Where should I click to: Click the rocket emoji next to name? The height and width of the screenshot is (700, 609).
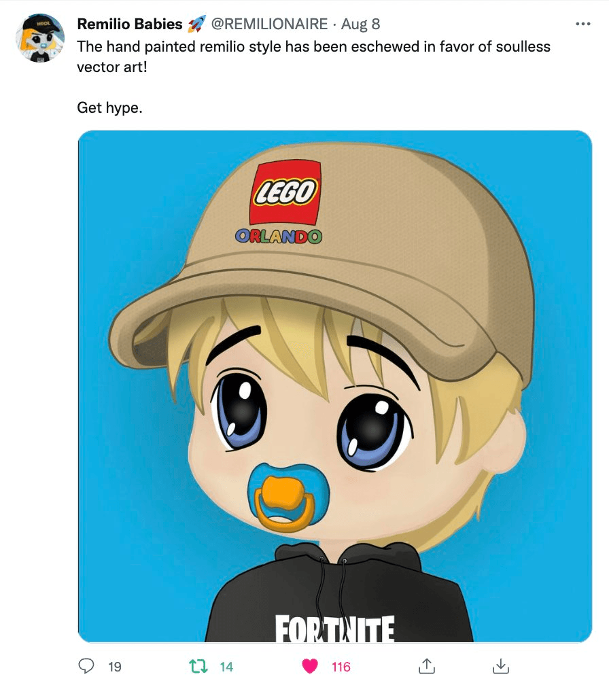(196, 24)
